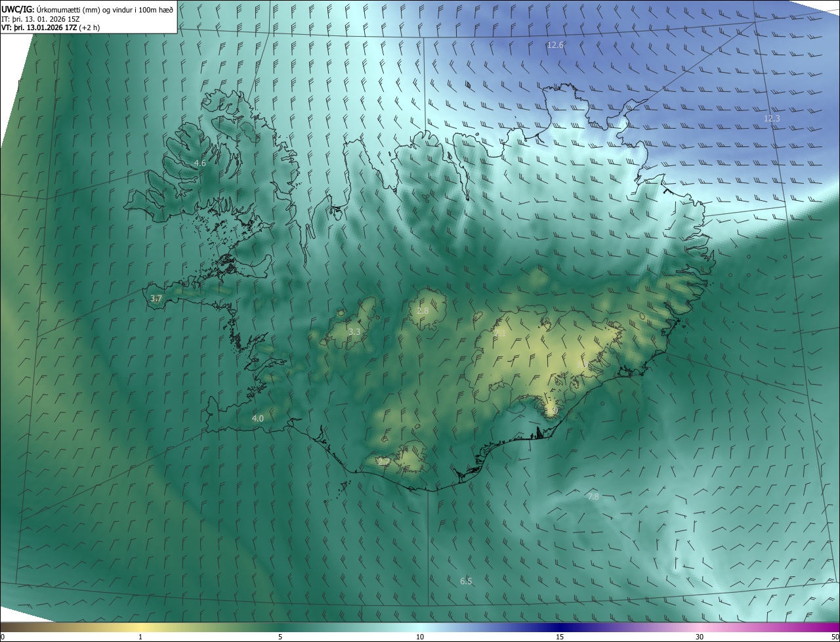The width and height of the screenshot is (840, 642).
Task: Click the 4.6 value over the Westfjords
Action: (200, 163)
